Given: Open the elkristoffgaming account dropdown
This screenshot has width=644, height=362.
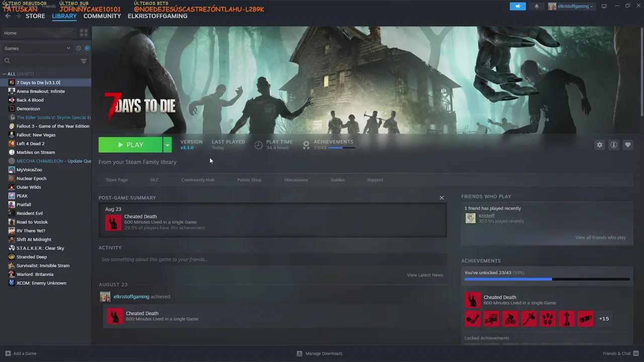Looking at the screenshot, I should (x=571, y=7).
